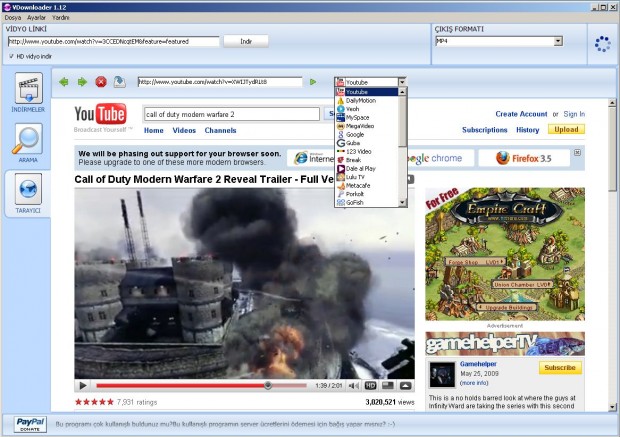Screen dimensions: 620x437
Task: Open the Arama search panel
Action: (x=28, y=143)
